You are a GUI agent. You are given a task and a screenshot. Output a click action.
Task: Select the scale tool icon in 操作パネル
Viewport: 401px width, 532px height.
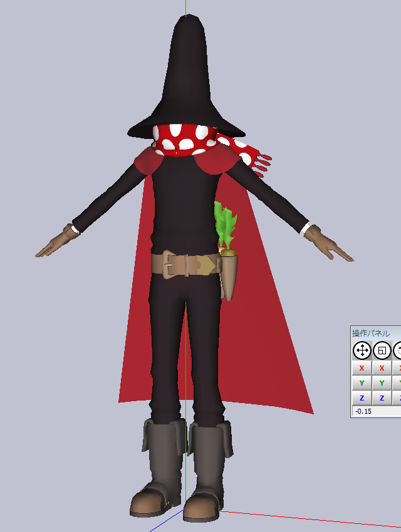coord(382,350)
